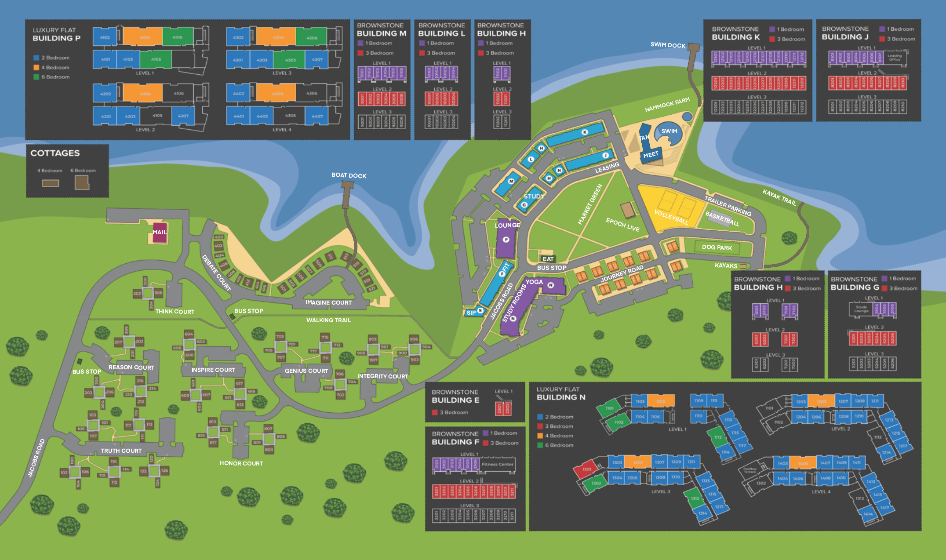
Task: Click cottage 703 on Genius Court
Action: [x=280, y=336]
